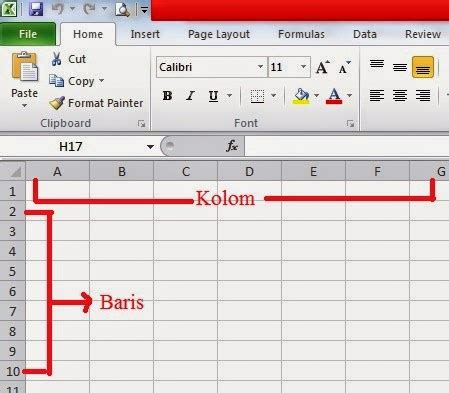
Task: Center text horizontally
Action: click(x=400, y=96)
